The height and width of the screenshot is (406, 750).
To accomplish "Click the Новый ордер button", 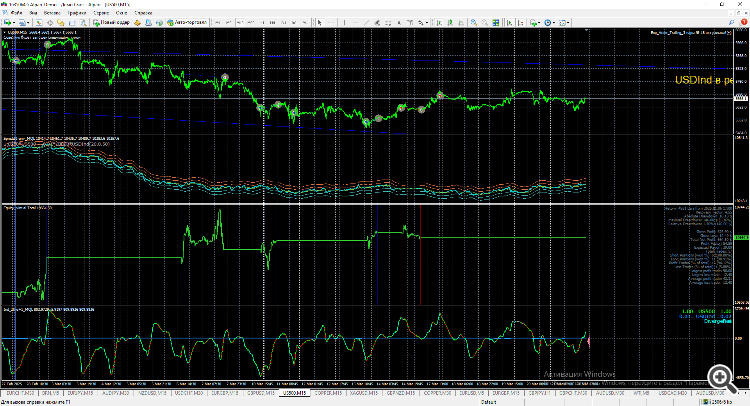I will (111, 22).
